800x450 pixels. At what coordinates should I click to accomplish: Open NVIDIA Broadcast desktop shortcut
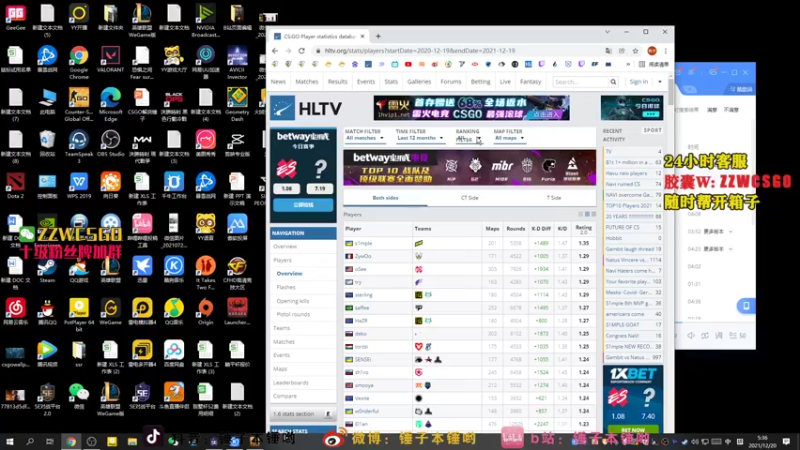pyautogui.click(x=205, y=20)
